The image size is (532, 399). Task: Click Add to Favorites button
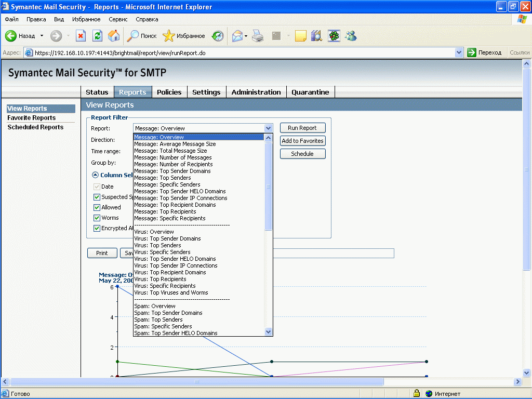(302, 141)
